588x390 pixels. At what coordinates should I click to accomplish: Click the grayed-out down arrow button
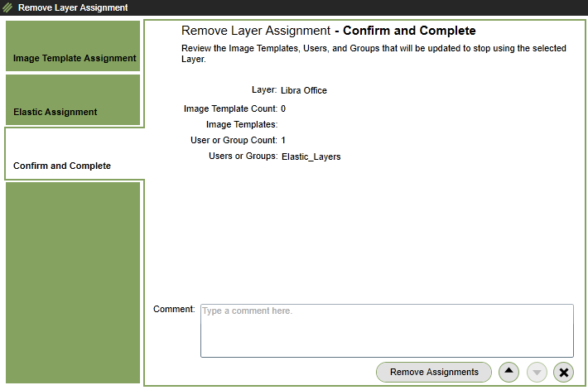pos(537,372)
